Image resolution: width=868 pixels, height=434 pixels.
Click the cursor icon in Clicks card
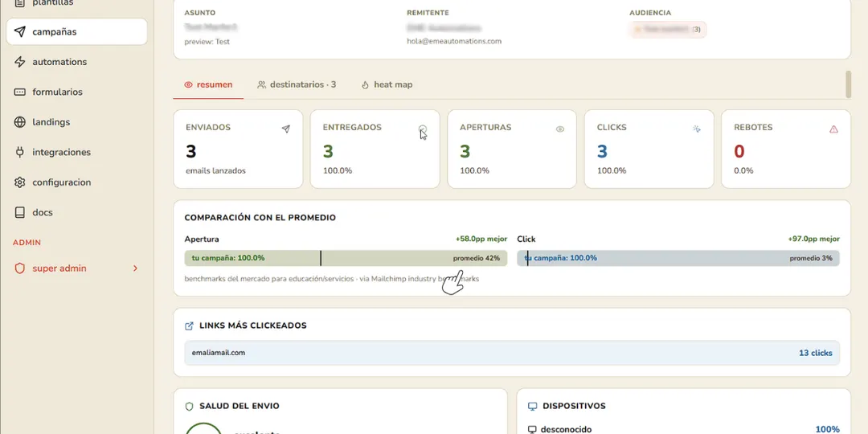pos(697,129)
